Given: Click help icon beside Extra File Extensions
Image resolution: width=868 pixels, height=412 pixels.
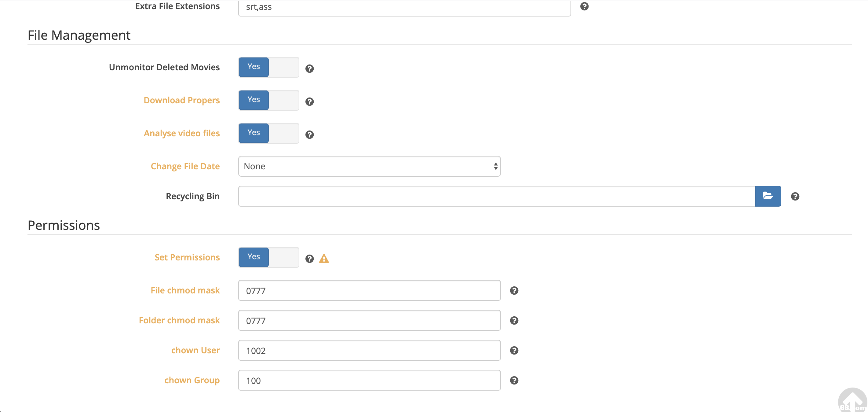Looking at the screenshot, I should (584, 6).
